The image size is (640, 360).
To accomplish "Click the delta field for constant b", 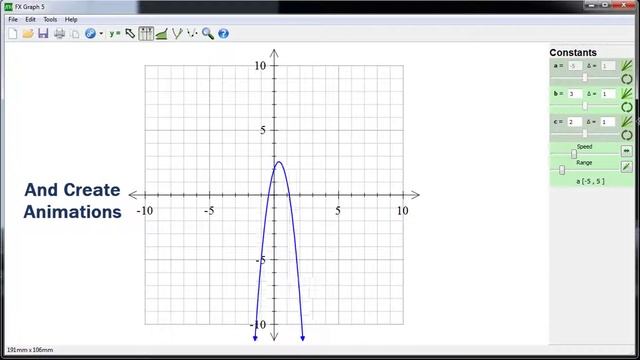I will click(608, 94).
